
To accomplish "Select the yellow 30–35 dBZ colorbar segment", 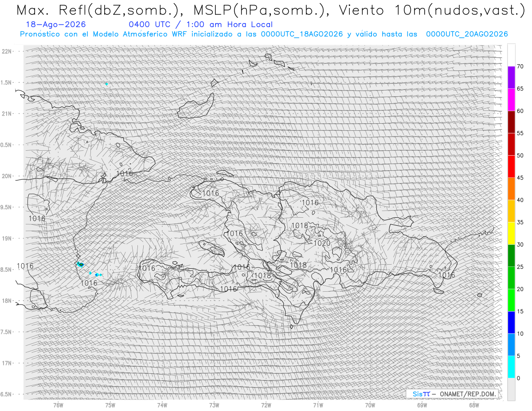I will click(x=511, y=233).
